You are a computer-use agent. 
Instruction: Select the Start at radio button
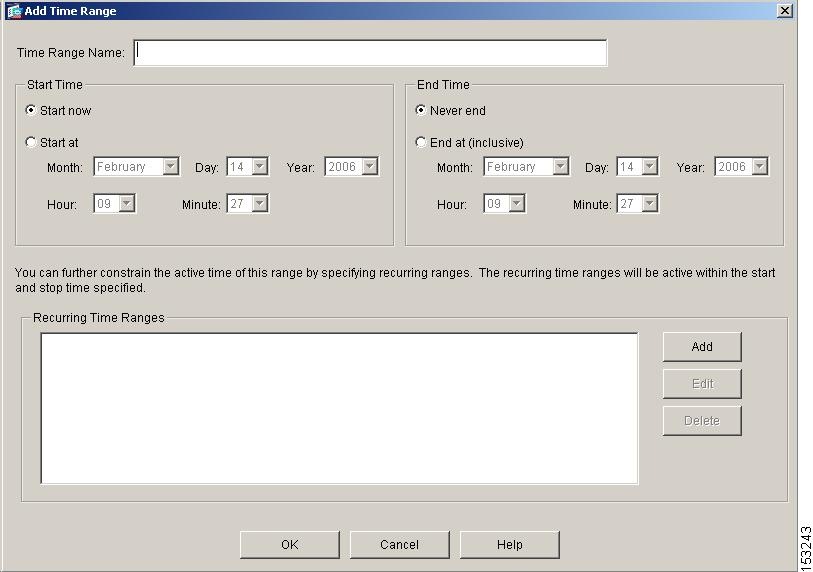[31, 142]
